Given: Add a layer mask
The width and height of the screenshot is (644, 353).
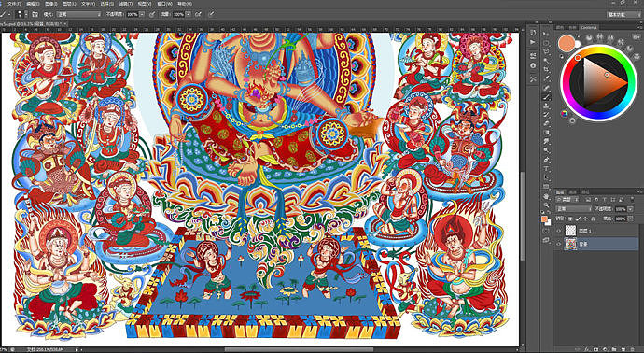Looking at the screenshot, I should 595,349.
